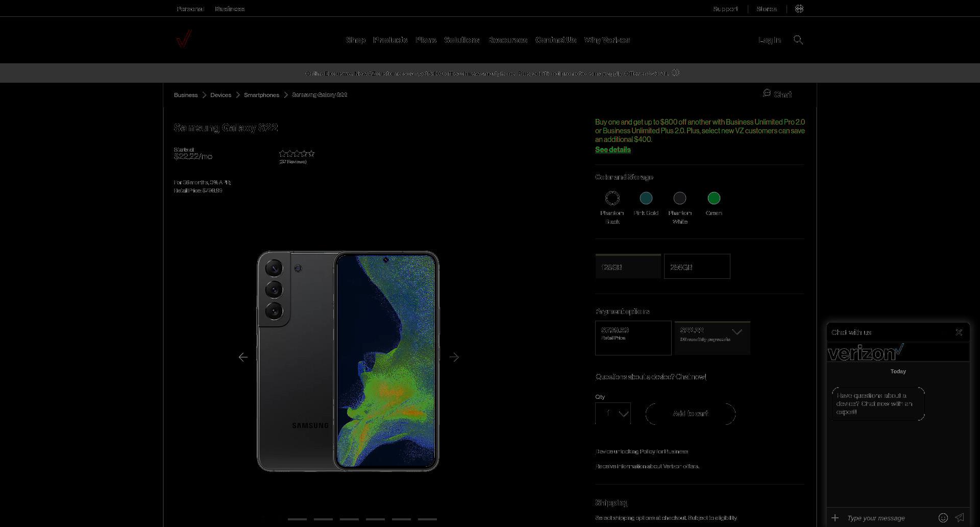Select last image carousel indicator

(x=427, y=519)
